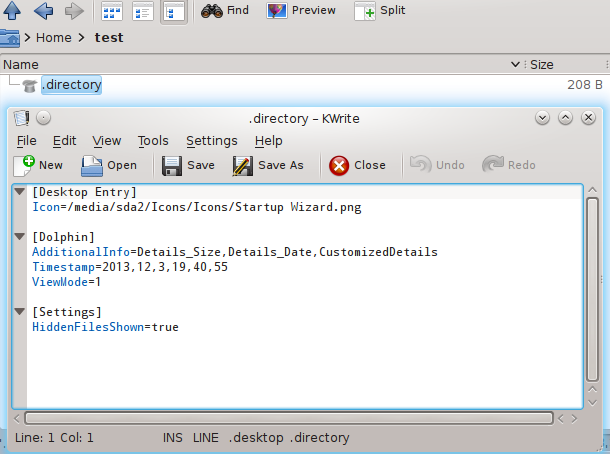Open the Tools menu
Screen dimensions: 610x454
(x=153, y=141)
